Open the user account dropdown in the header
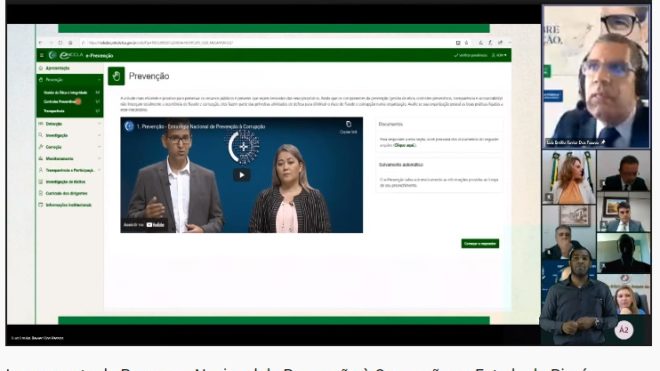Screen dimensions: 660x371 coord(499,56)
